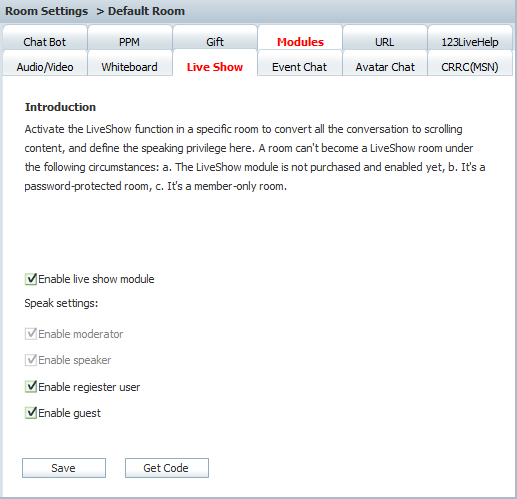
Task: Uncheck the Enable guest checkbox
Action: pyautogui.click(x=31, y=413)
